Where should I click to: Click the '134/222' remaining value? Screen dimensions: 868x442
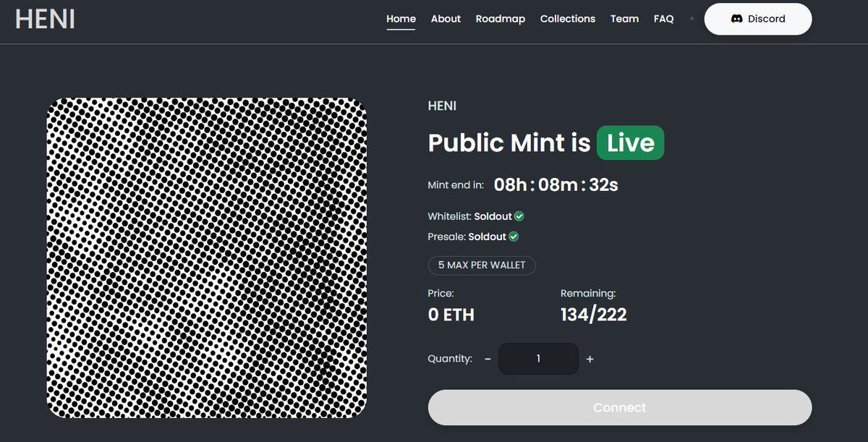point(594,315)
